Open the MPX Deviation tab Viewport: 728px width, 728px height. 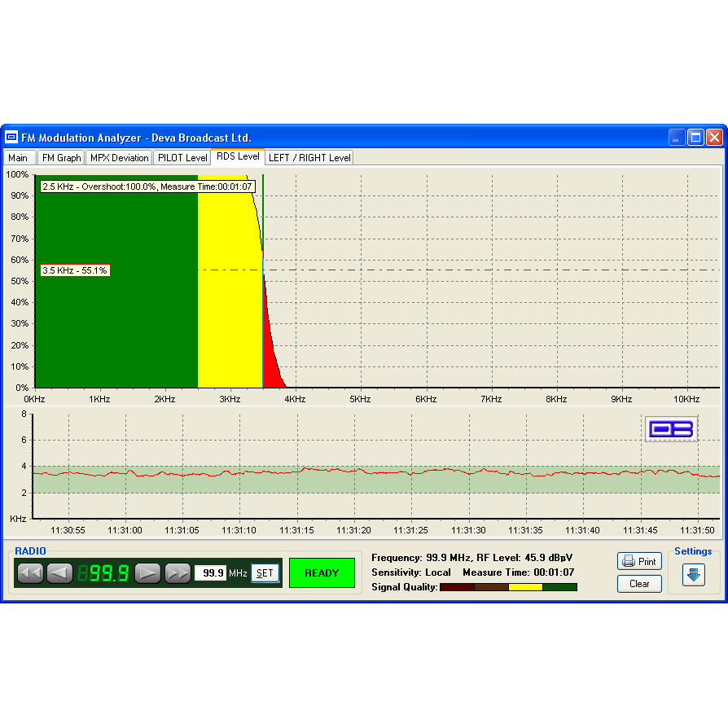(119, 158)
